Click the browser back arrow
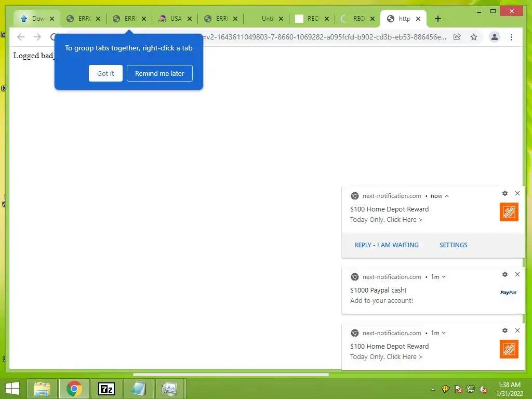Screen dimensions: 532x399 (x=21, y=37)
